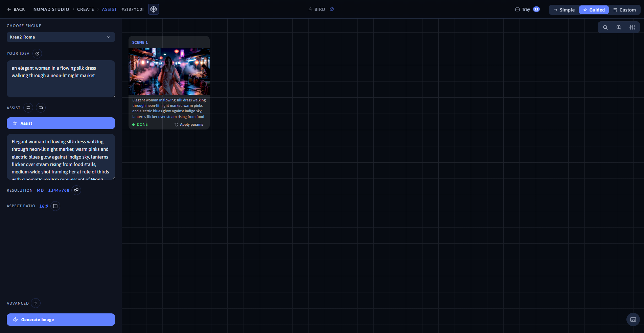Screen dimensions: 644x333
Task: Open aspect ratio square icon
Action: 55,206
